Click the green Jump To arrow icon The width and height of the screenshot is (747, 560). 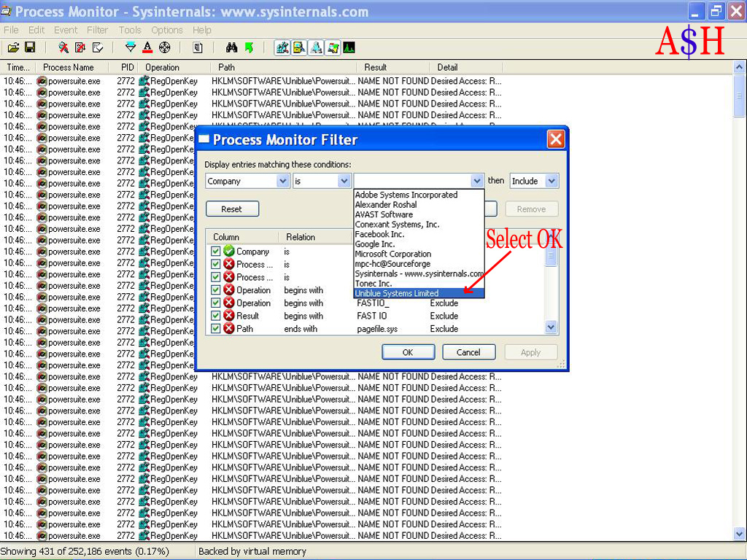point(249,47)
